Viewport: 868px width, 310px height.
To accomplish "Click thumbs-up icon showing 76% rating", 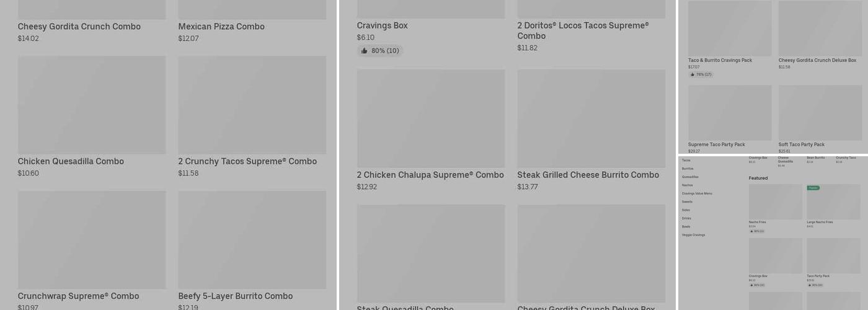I will click(x=693, y=74).
